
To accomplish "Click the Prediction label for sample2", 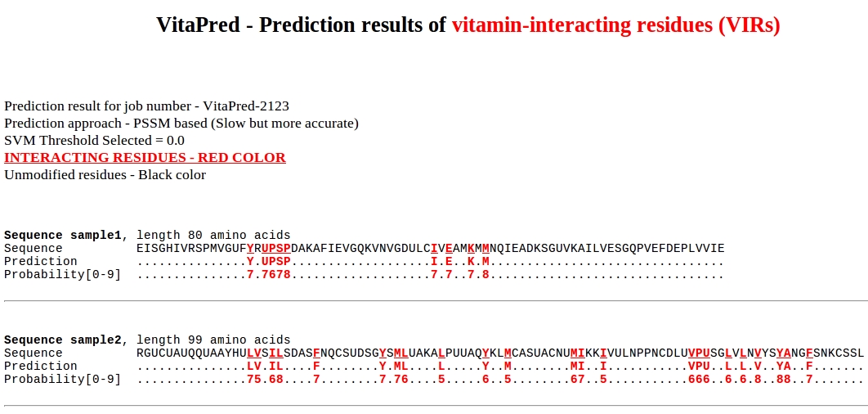I will (x=41, y=366).
